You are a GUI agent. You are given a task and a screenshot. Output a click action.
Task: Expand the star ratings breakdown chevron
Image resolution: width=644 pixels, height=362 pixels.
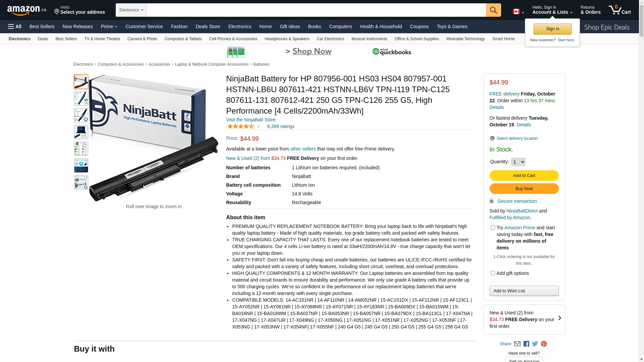click(x=258, y=126)
